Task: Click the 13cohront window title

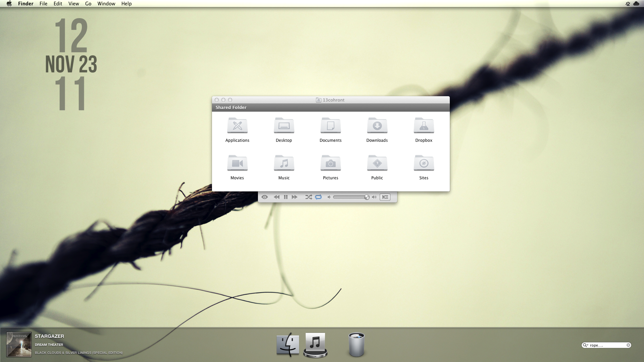Action: click(333, 100)
